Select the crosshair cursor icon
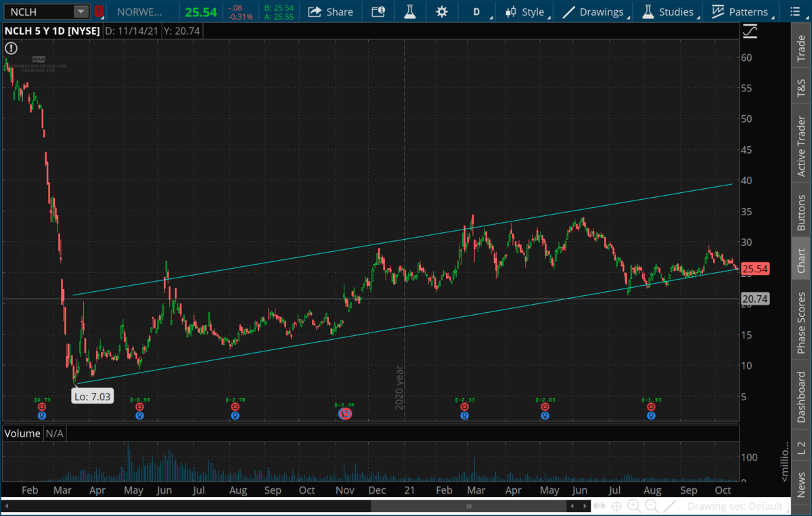Screen dimensions: 812x516 click(616, 507)
